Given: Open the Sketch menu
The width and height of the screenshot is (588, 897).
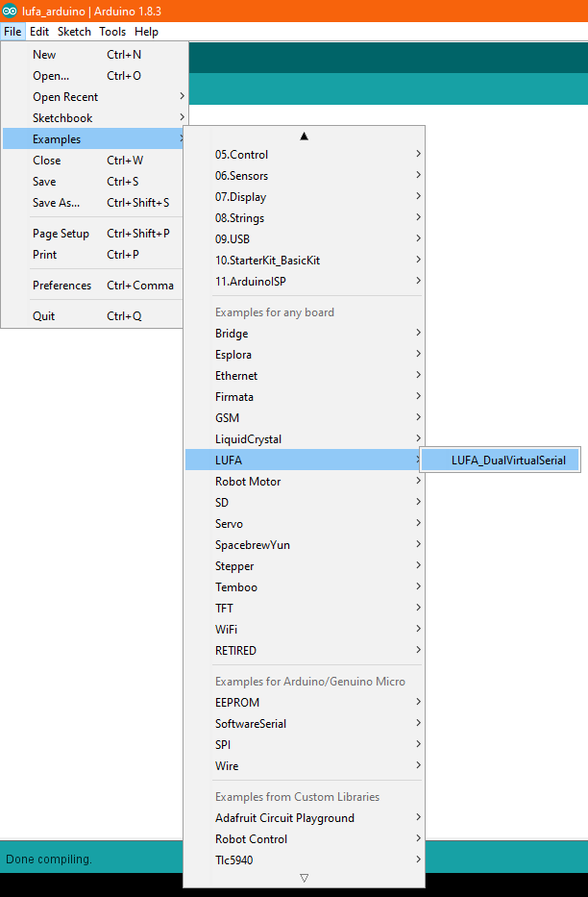Looking at the screenshot, I should (x=74, y=32).
